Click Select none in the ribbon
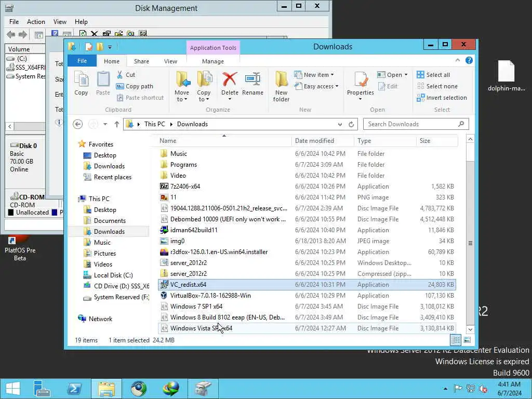The width and height of the screenshot is (532, 399). [x=437, y=86]
